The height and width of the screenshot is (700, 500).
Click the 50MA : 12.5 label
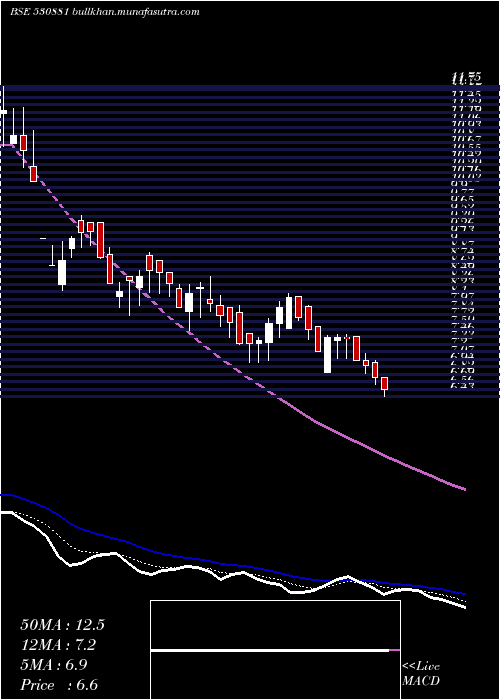(62, 625)
